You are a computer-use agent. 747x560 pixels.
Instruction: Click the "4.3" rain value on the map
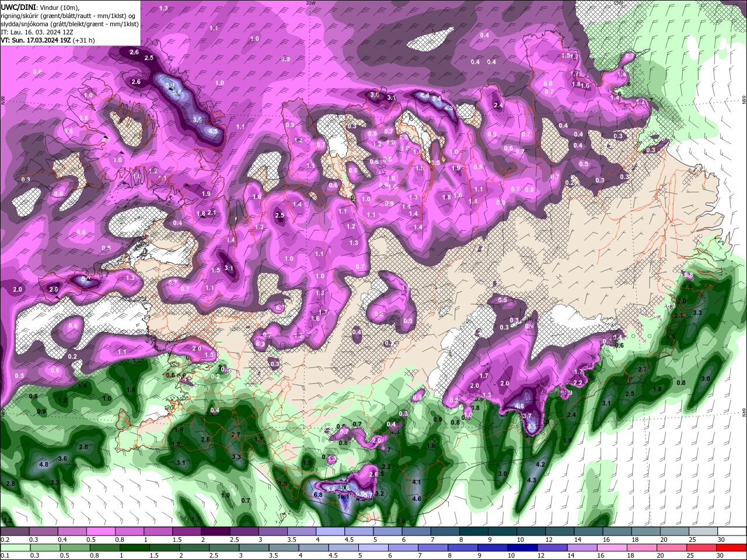click(532, 480)
